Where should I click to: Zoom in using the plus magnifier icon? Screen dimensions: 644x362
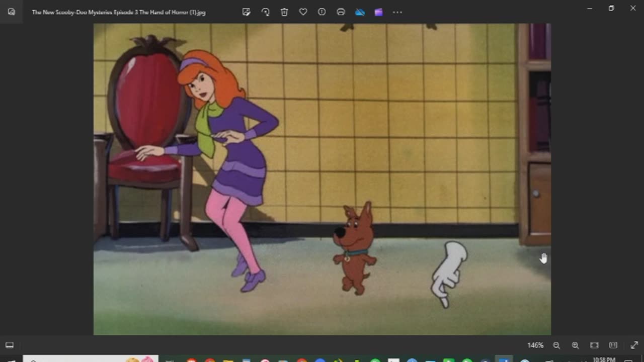point(575,345)
